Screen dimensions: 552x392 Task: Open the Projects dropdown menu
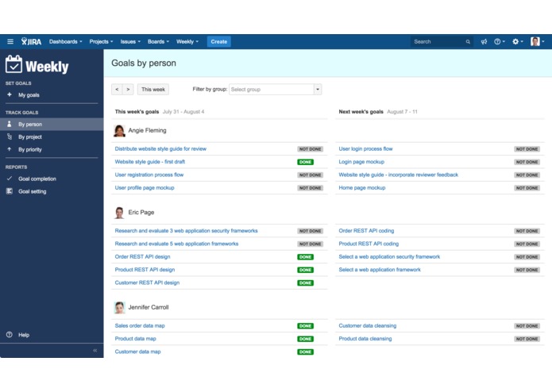101,41
